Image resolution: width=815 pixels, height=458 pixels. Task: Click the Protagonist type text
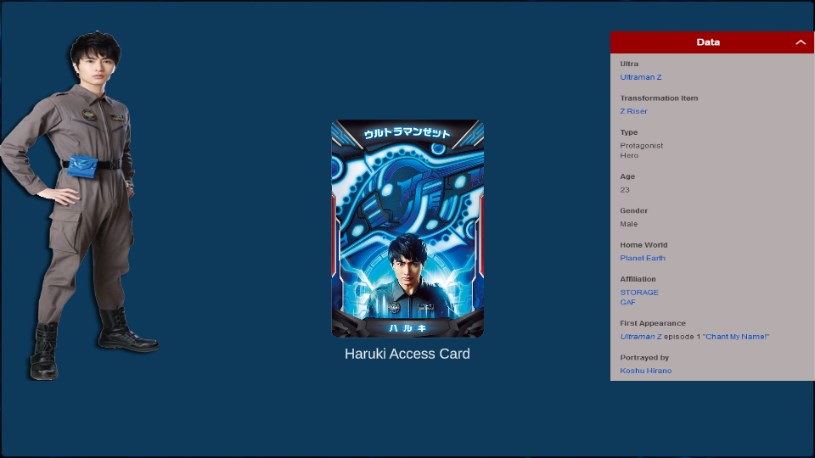(x=641, y=146)
